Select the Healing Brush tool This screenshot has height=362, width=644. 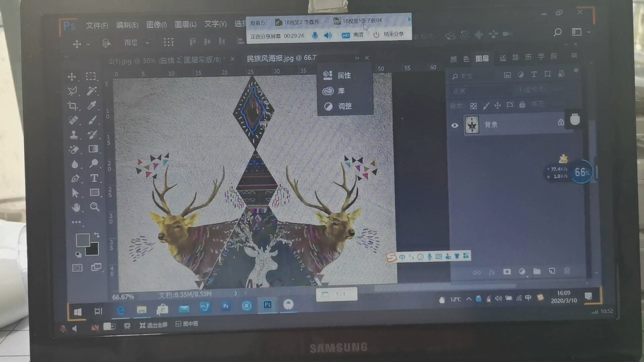point(73,120)
